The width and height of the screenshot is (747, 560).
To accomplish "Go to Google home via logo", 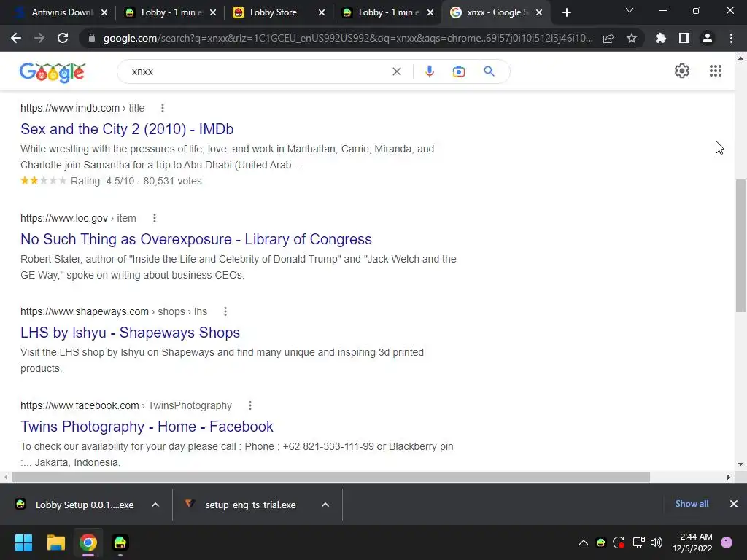I will tap(53, 72).
